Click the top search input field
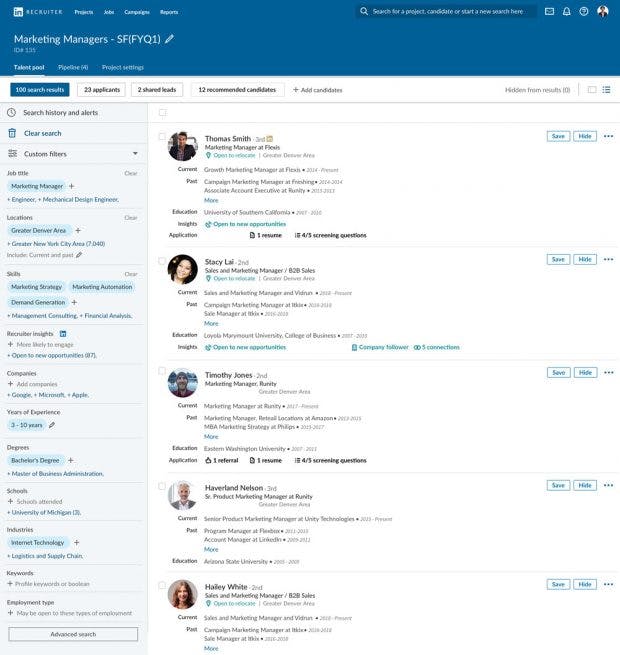The height and width of the screenshot is (655, 620). pyautogui.click(x=447, y=11)
